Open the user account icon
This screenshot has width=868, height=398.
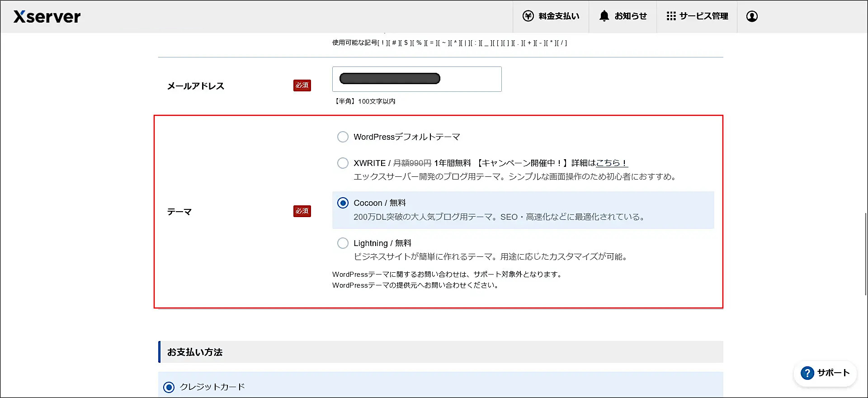(x=752, y=16)
